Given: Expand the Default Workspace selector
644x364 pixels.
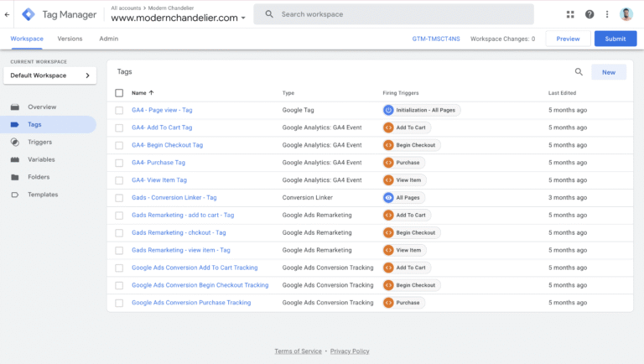Looking at the screenshot, I should 49,75.
